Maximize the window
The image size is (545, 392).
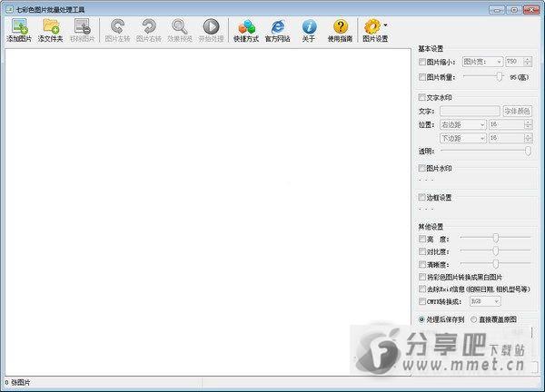click(x=514, y=10)
